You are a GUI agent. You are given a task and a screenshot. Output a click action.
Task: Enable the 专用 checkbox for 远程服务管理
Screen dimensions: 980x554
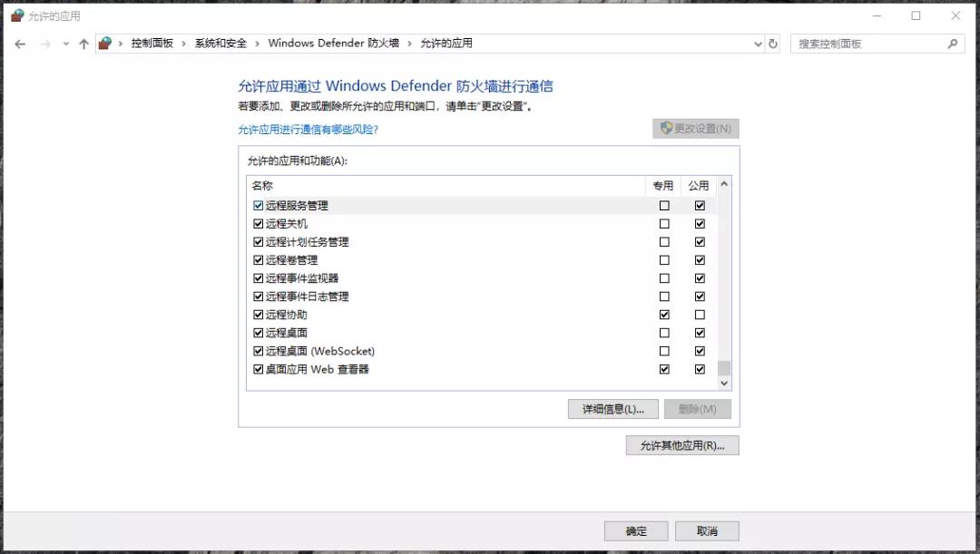(x=664, y=205)
